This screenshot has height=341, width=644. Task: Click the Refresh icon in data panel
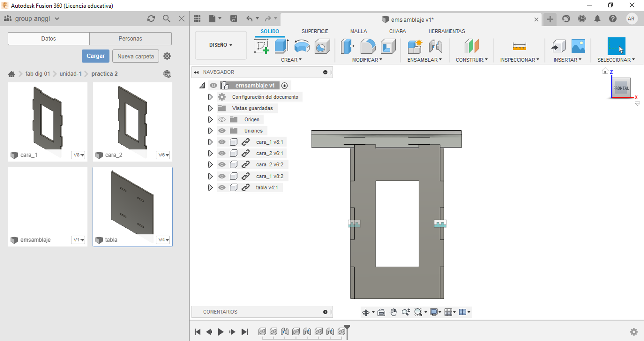pyautogui.click(x=151, y=19)
